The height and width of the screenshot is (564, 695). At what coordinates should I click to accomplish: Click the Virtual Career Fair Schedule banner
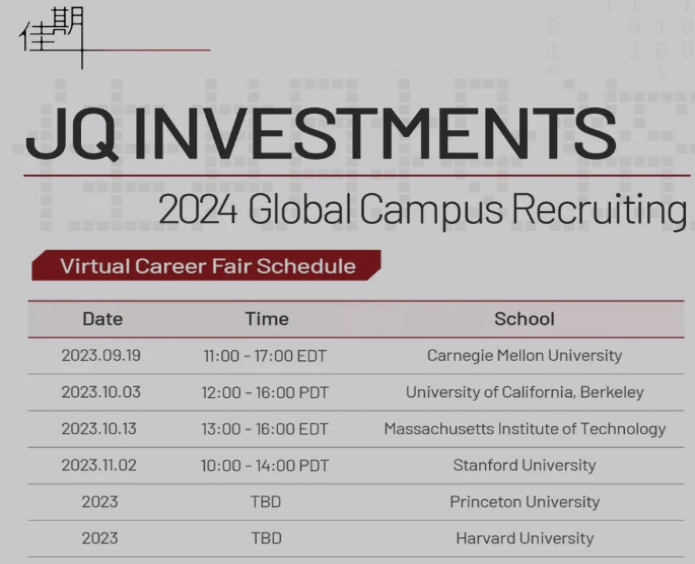pyautogui.click(x=207, y=266)
